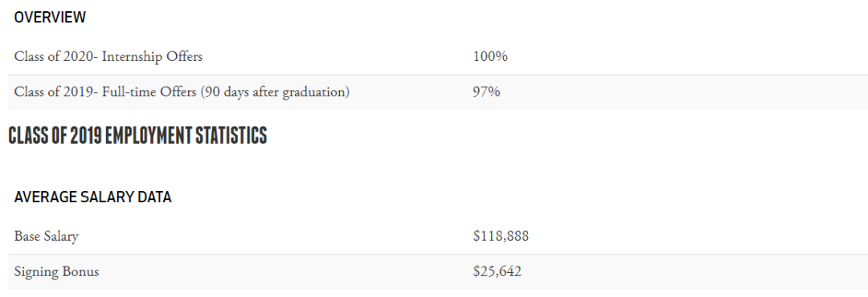Click the Base Salary row label
This screenshot has height=297, width=868.
(47, 236)
